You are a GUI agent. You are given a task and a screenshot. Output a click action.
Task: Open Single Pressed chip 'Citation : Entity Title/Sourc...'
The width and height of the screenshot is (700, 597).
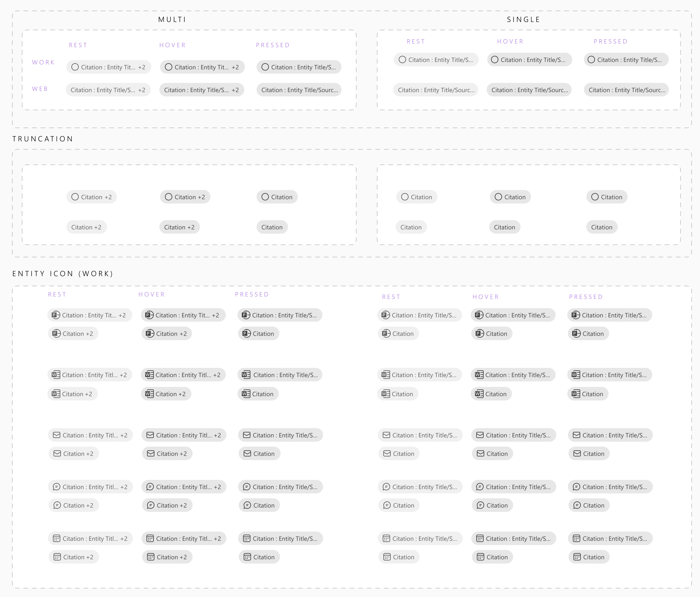(x=626, y=90)
